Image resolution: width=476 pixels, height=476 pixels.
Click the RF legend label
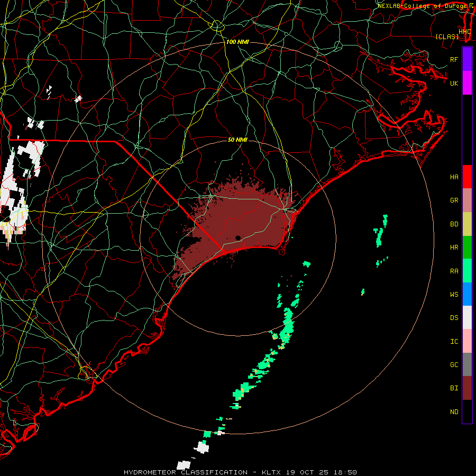pos(454,59)
